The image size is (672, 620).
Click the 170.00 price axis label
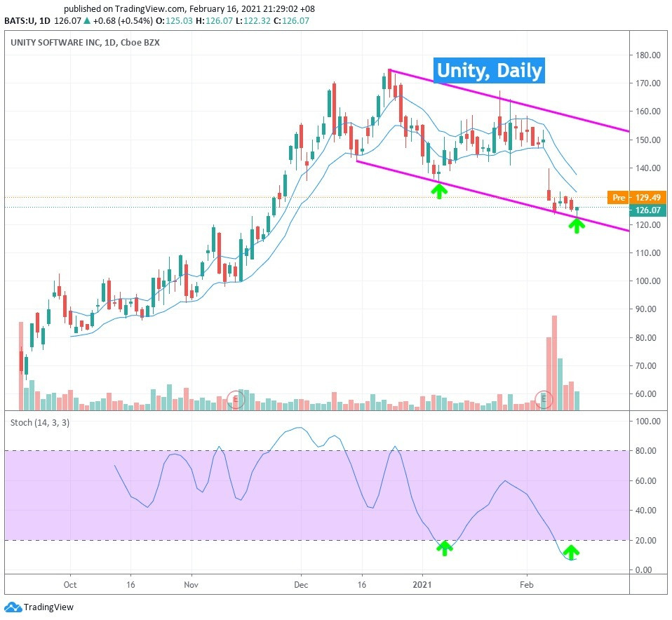tap(647, 83)
